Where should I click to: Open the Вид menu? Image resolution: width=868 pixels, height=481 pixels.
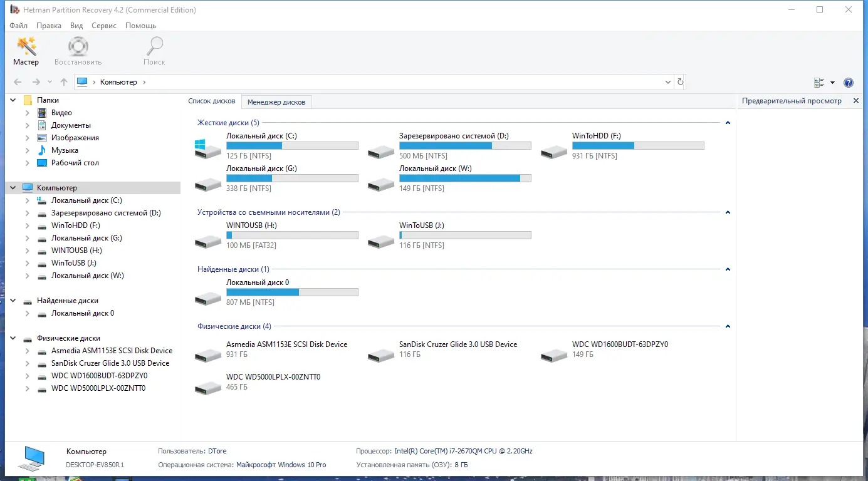click(x=76, y=26)
